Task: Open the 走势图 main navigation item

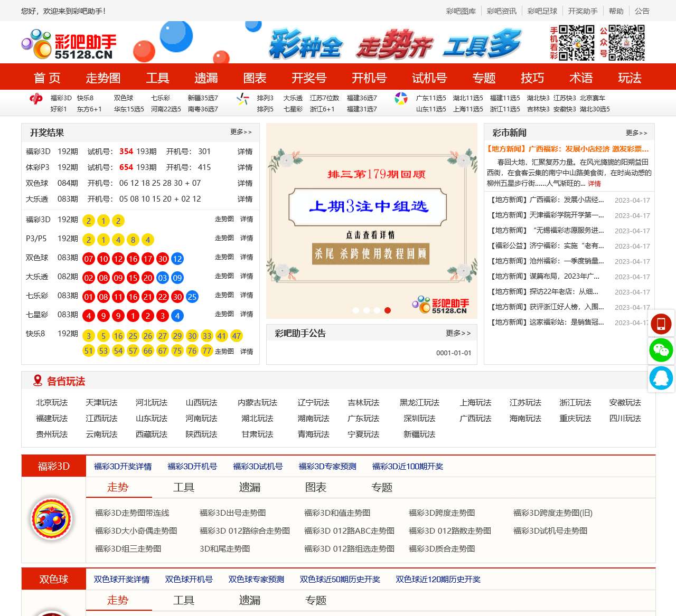Action: (103, 78)
